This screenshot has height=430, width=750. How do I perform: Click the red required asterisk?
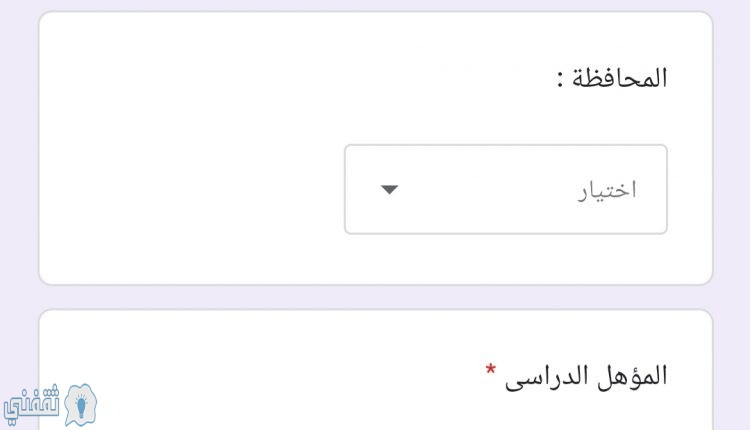(x=490, y=370)
